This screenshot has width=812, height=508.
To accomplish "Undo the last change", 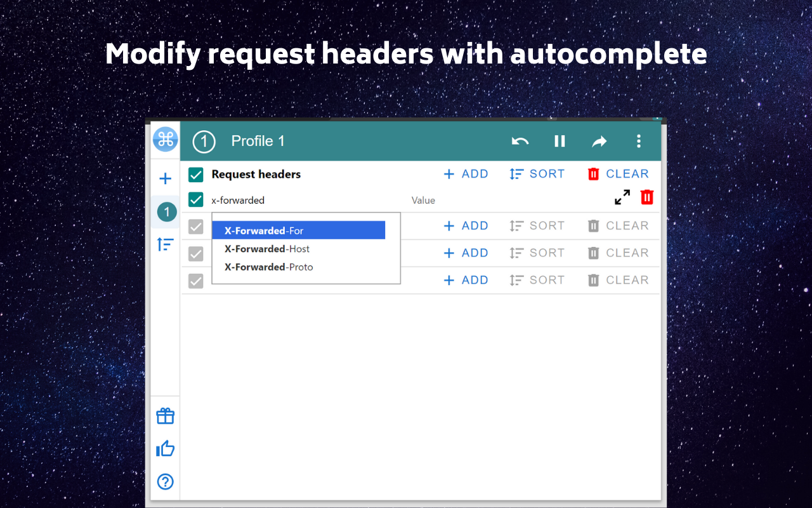I will click(x=520, y=141).
